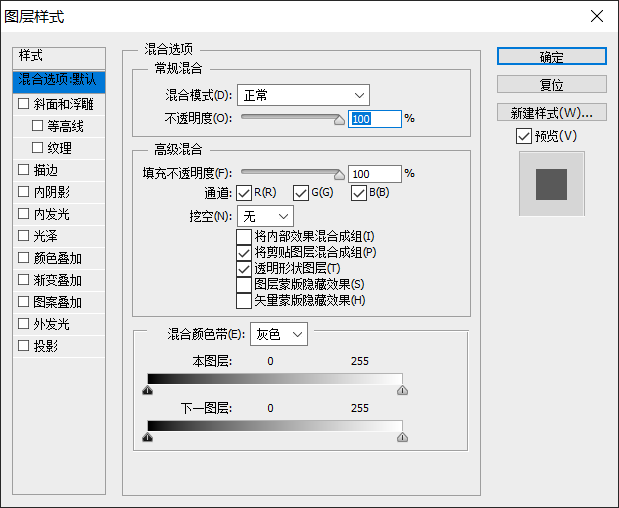Select 混合选项:默认 in styles list
The width and height of the screenshot is (619, 508).
click(59, 79)
